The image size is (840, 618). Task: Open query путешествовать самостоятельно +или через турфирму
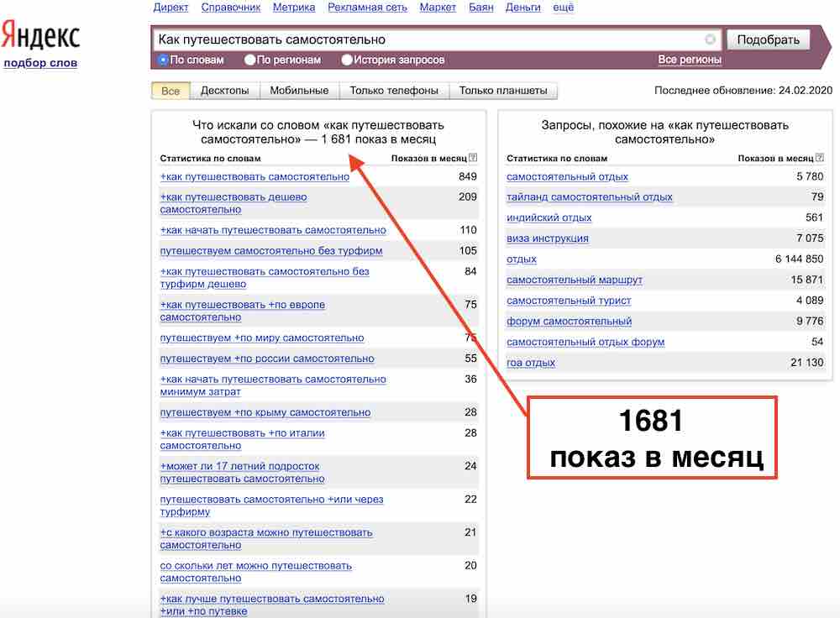pyautogui.click(x=271, y=505)
